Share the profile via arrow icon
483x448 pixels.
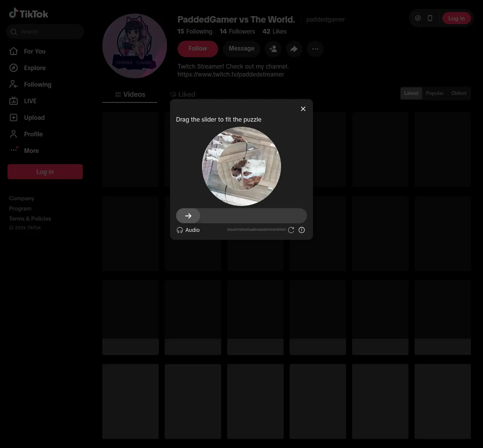point(294,49)
